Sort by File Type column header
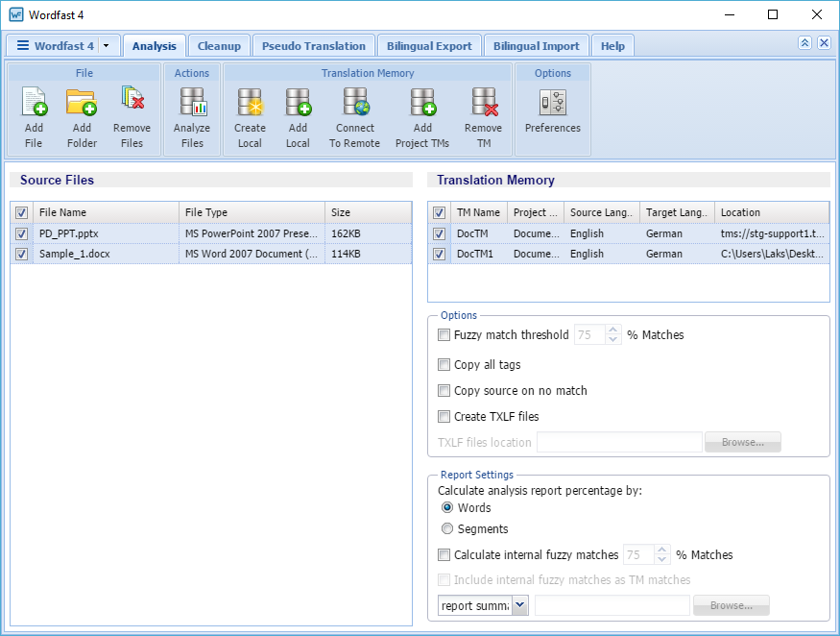Image resolution: width=840 pixels, height=636 pixels. coord(252,212)
